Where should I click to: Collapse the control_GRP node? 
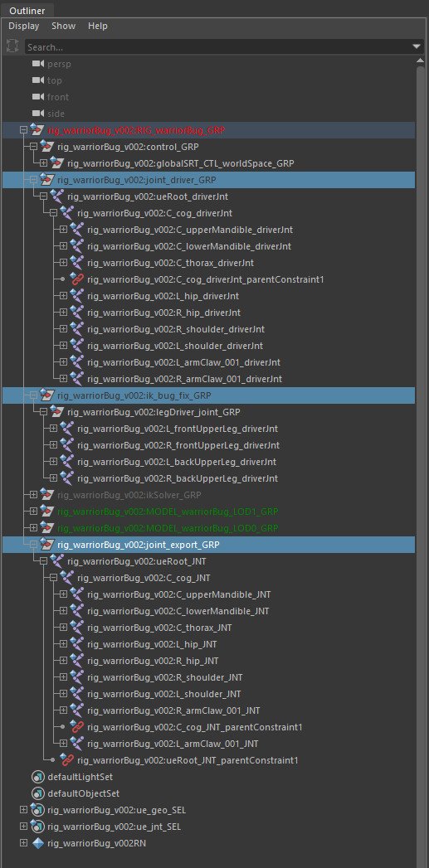(x=33, y=147)
